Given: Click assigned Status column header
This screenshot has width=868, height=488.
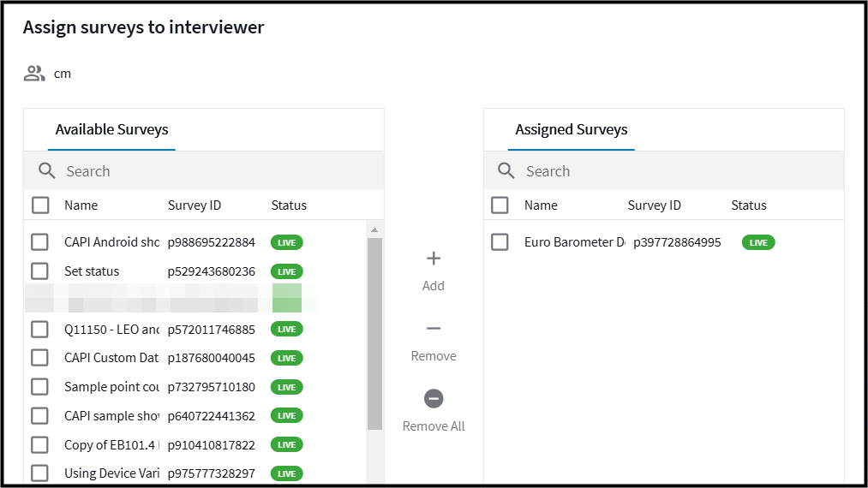Looking at the screenshot, I should point(749,205).
